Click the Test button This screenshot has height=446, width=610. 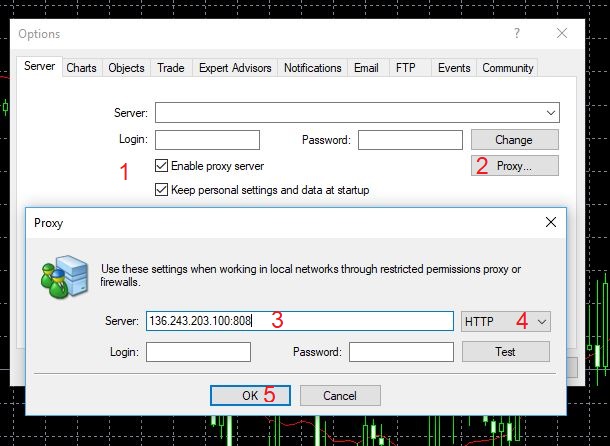click(506, 352)
